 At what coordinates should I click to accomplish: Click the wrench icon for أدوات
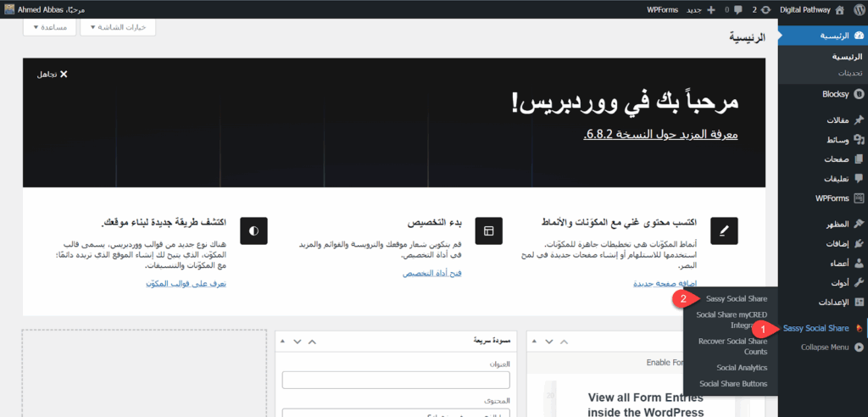click(x=859, y=282)
